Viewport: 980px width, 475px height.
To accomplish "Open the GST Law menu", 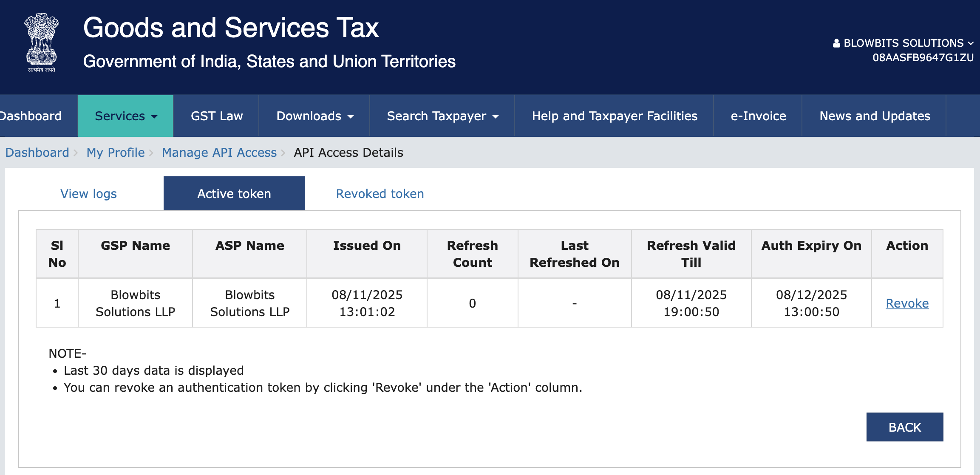I will (x=216, y=116).
